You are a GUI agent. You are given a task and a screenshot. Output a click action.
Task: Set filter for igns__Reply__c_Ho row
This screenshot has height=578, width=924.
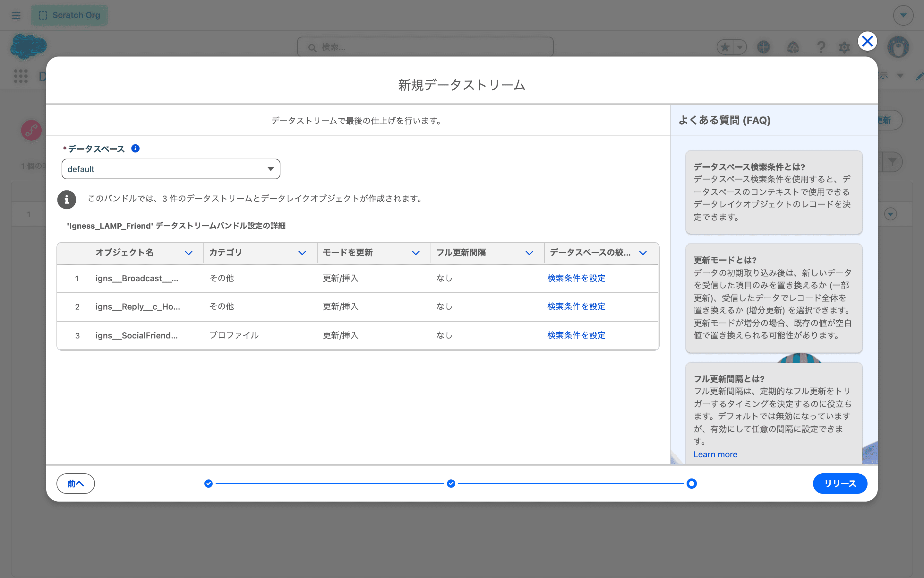tap(576, 307)
